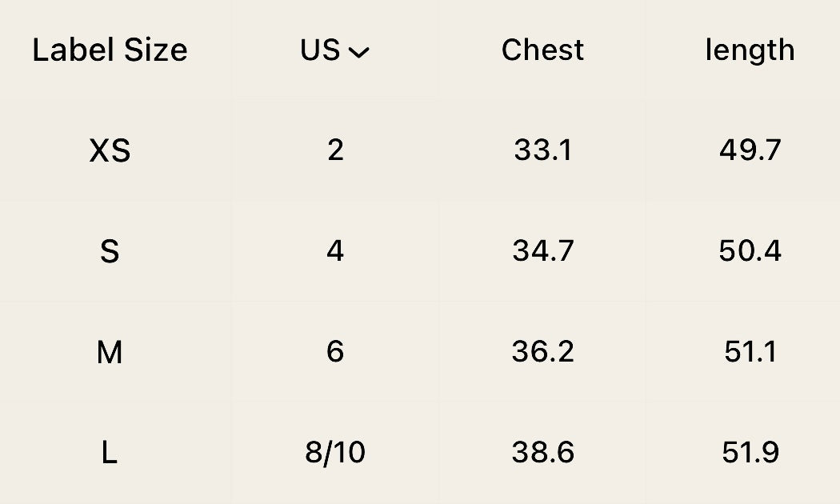Click chest measurement 38.6
840x504 pixels.
click(542, 453)
